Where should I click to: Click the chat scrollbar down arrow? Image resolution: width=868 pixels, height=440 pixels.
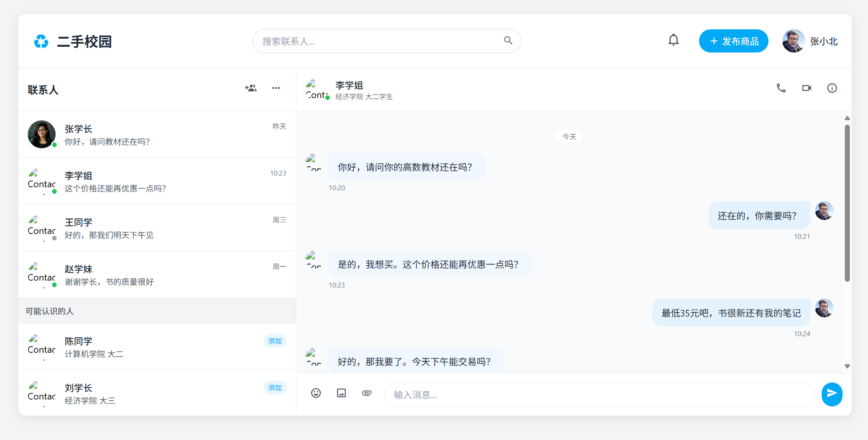pos(847,366)
